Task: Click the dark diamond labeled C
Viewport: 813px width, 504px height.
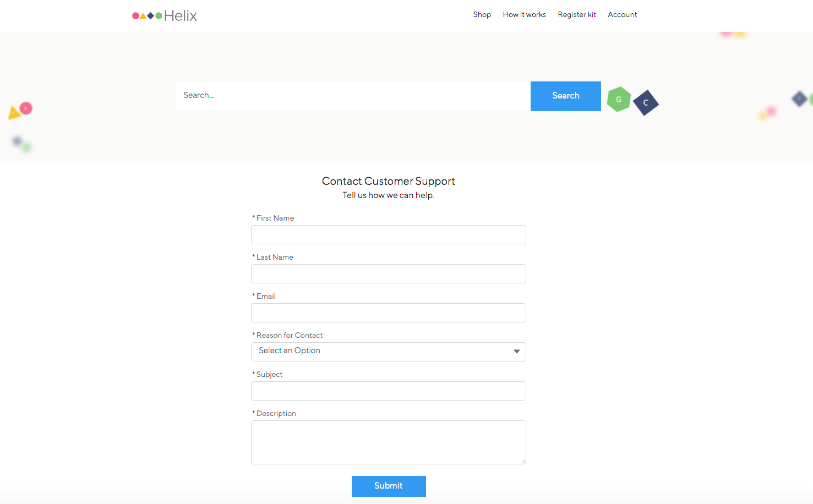Action: pos(645,103)
